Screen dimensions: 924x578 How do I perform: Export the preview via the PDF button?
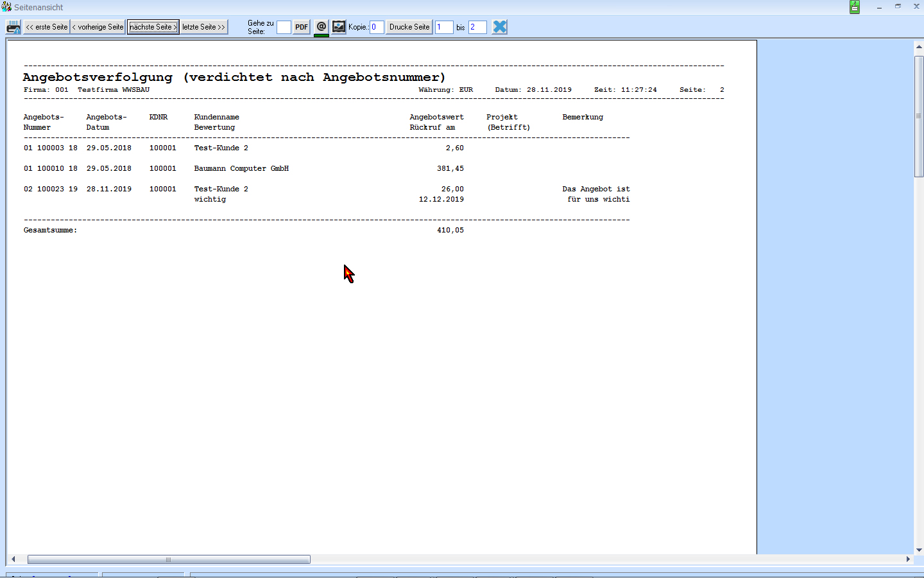pos(302,27)
